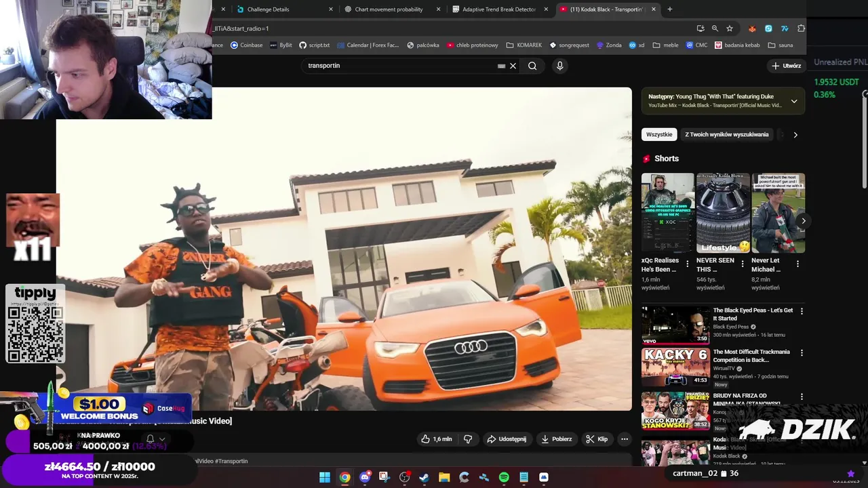Image resolution: width=868 pixels, height=488 pixels.
Task: Open the Calendar Forex Factory bookmark
Action: [x=368, y=45]
